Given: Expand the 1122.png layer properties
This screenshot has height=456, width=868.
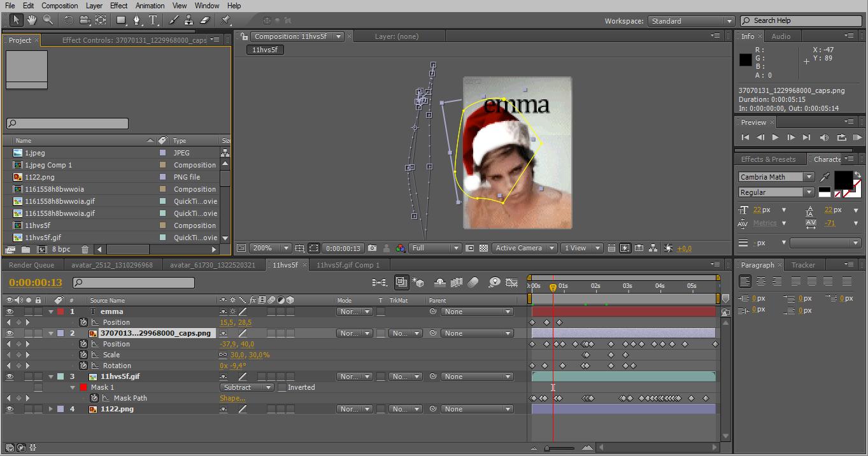Looking at the screenshot, I should (x=51, y=410).
